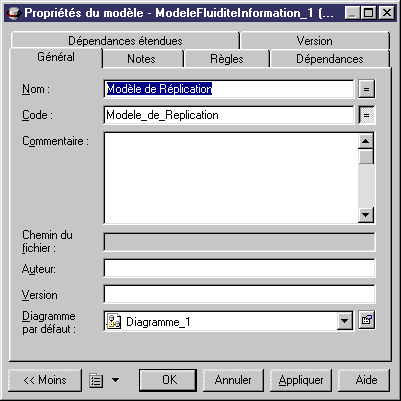Click the title bar application icon
The height and width of the screenshot is (401, 401).
pos(14,13)
